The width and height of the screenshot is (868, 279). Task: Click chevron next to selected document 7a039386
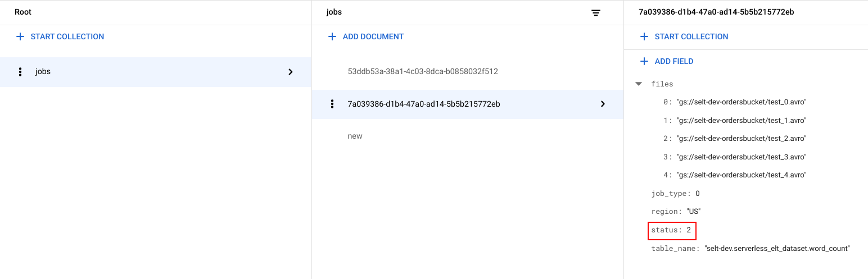(x=603, y=104)
